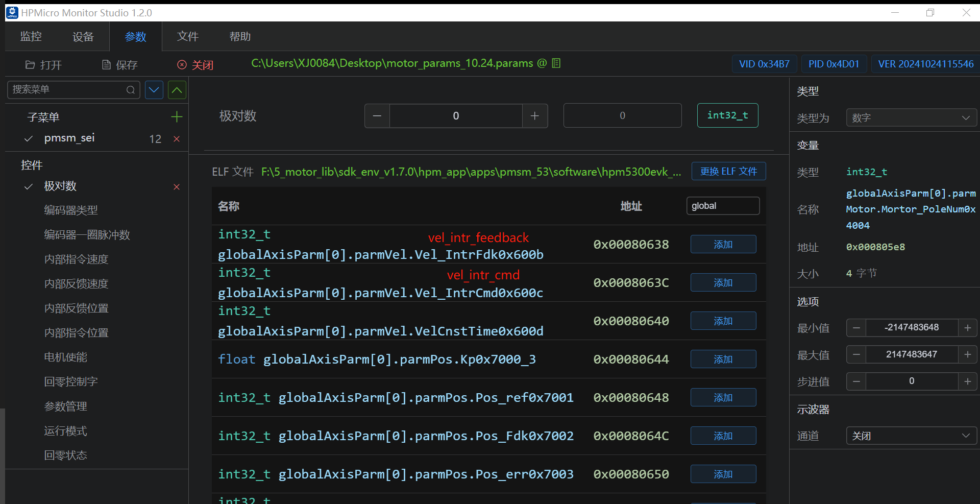Collapse all with green up chevron
980x504 pixels.
tap(177, 90)
